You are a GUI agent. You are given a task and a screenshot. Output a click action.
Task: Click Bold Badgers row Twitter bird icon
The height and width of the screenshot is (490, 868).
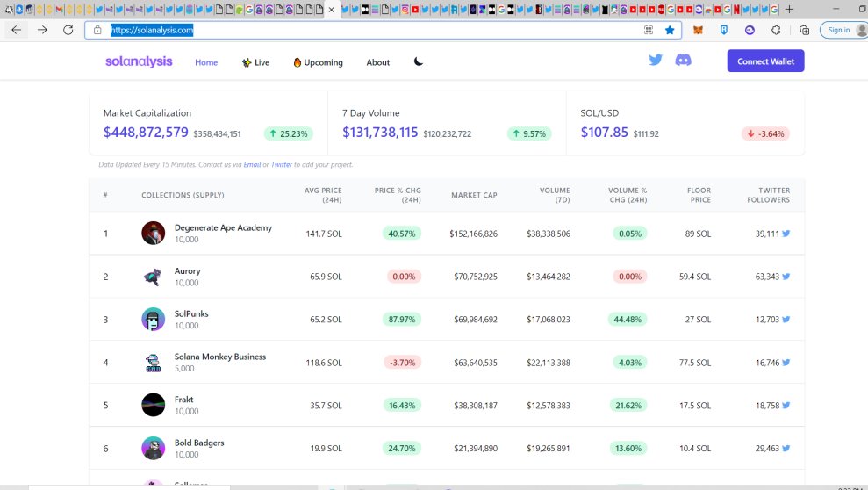point(786,449)
